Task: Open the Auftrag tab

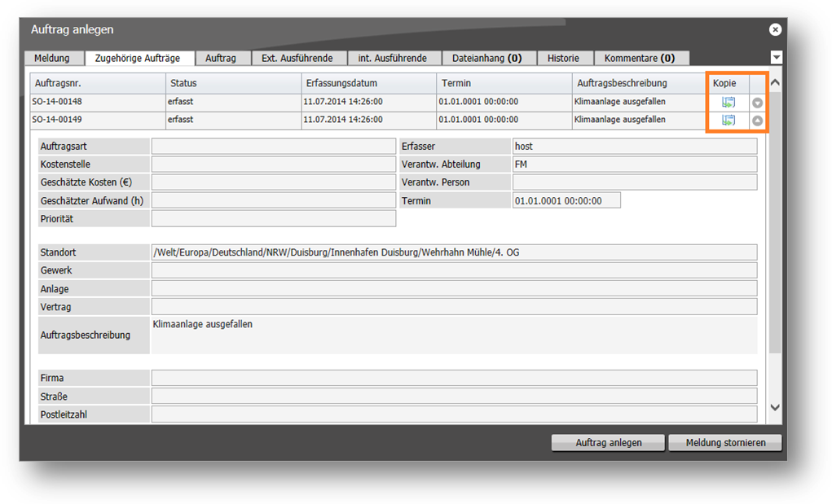Action: (x=221, y=58)
